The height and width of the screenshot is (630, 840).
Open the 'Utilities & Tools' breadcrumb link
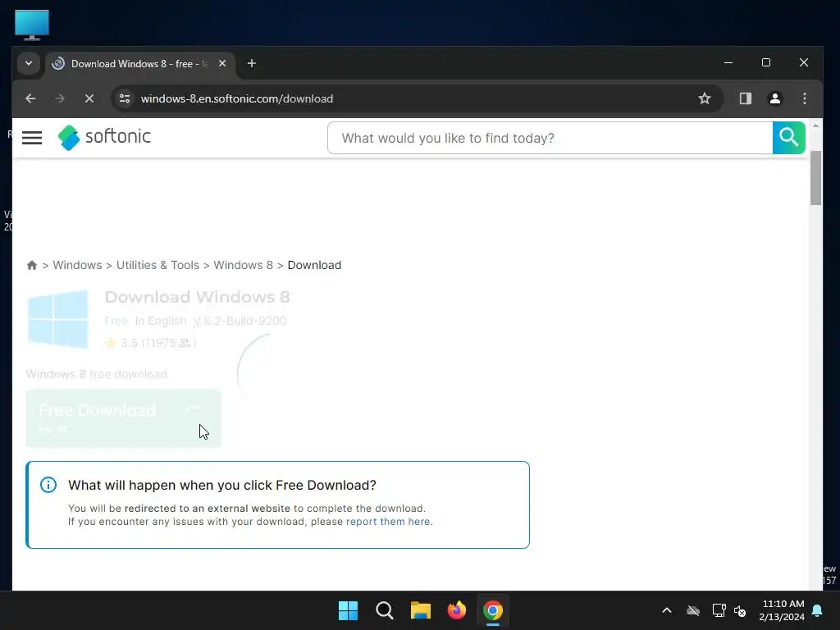(x=157, y=265)
